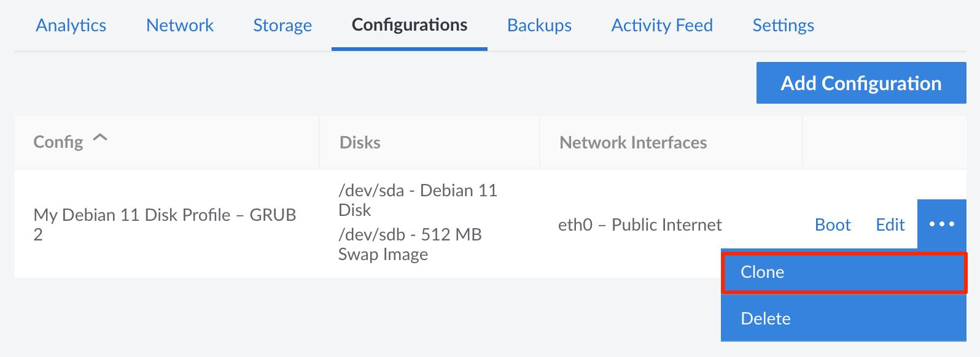This screenshot has height=357, width=980.
Task: Click the Config column sort arrow
Action: (x=100, y=138)
